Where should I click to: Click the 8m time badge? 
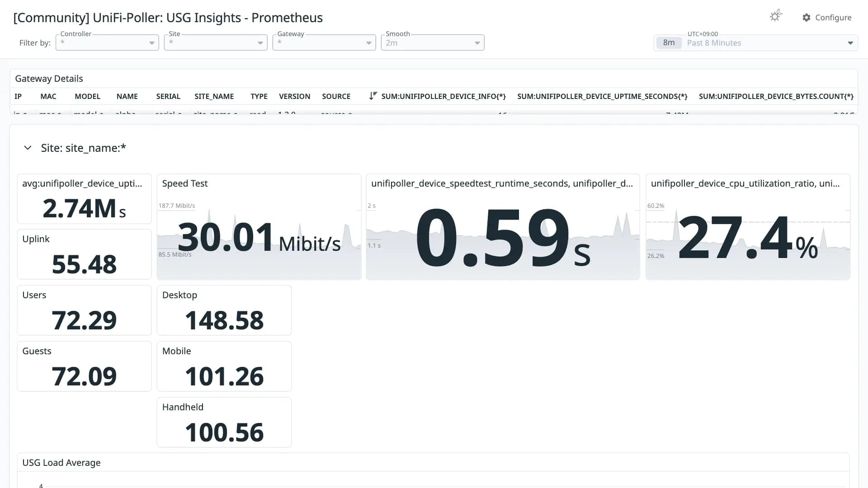point(669,42)
